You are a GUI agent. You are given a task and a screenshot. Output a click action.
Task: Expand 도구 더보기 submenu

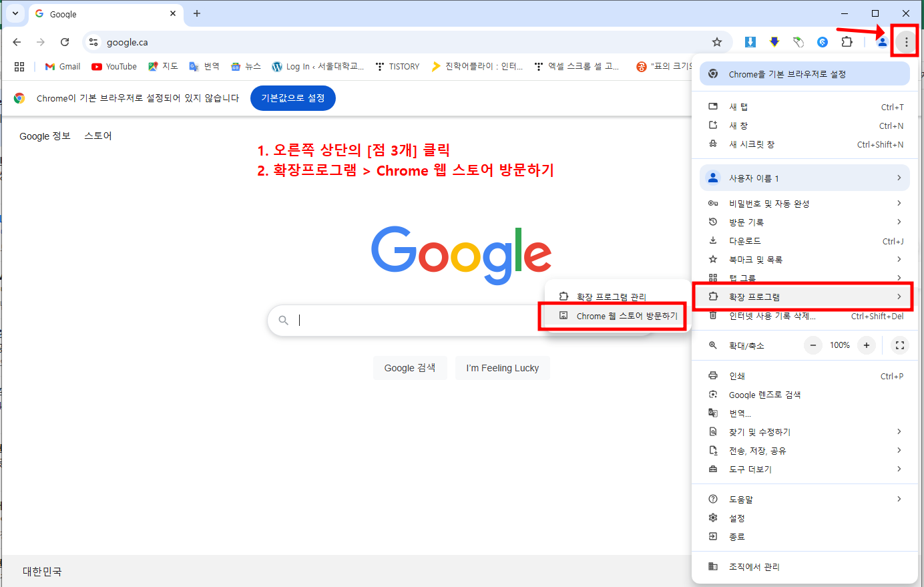pyautogui.click(x=804, y=469)
